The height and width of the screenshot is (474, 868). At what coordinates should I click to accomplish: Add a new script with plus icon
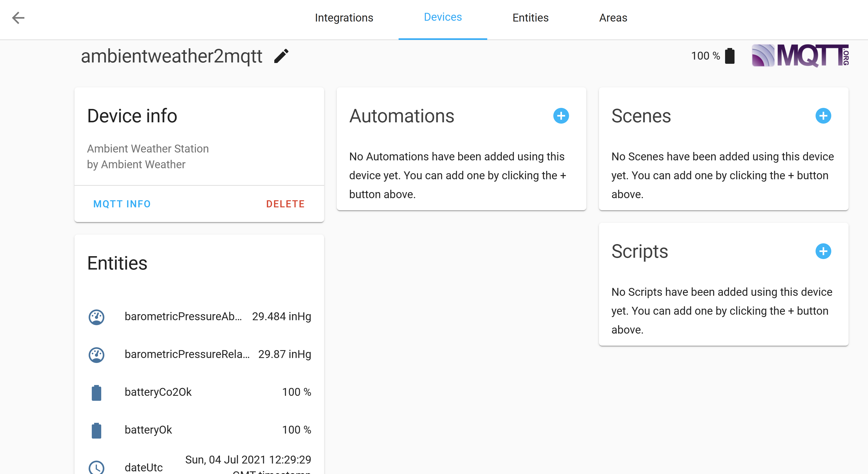click(823, 251)
